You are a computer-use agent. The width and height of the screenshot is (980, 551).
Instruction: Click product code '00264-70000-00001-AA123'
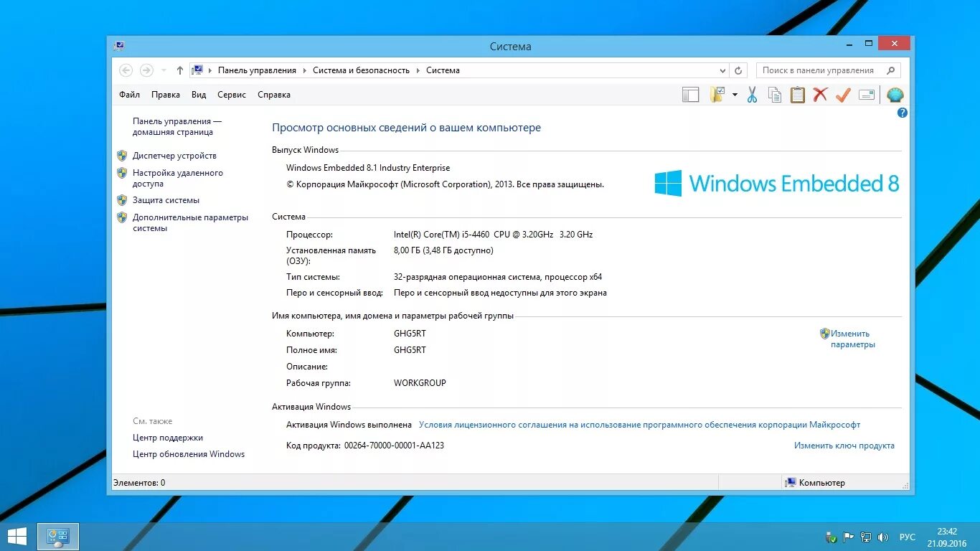click(x=394, y=446)
